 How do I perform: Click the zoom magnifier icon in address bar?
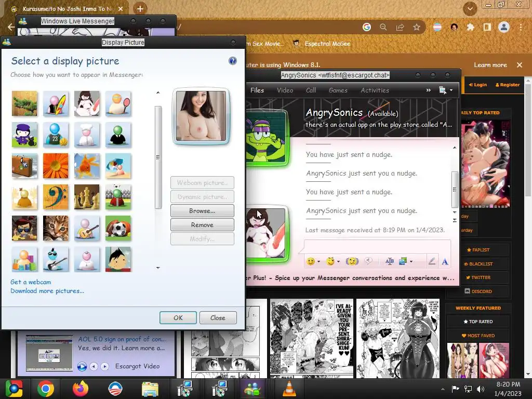click(x=383, y=27)
